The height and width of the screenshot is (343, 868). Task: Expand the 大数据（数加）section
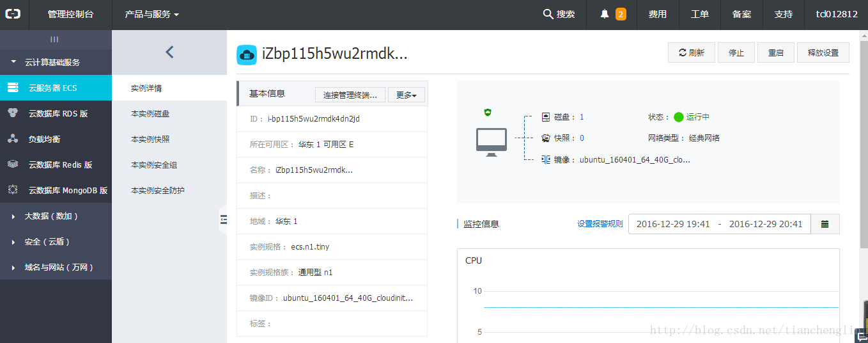coord(56,216)
